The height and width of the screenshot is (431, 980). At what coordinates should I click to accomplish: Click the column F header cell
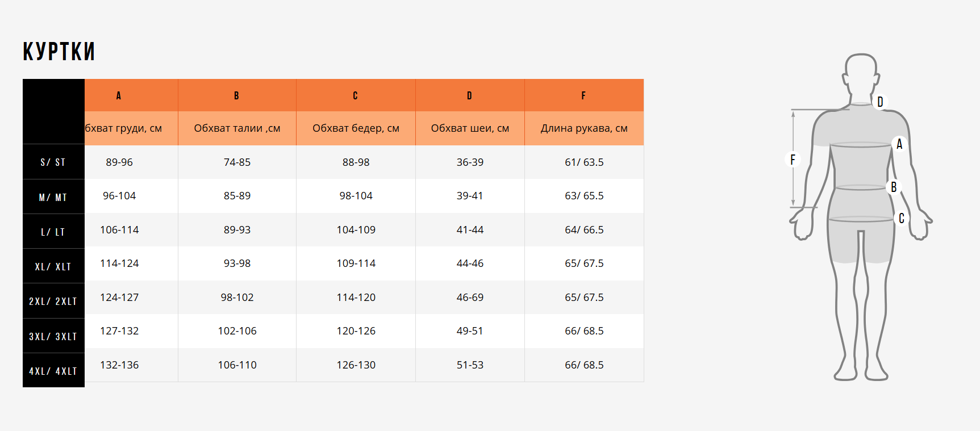[583, 95]
